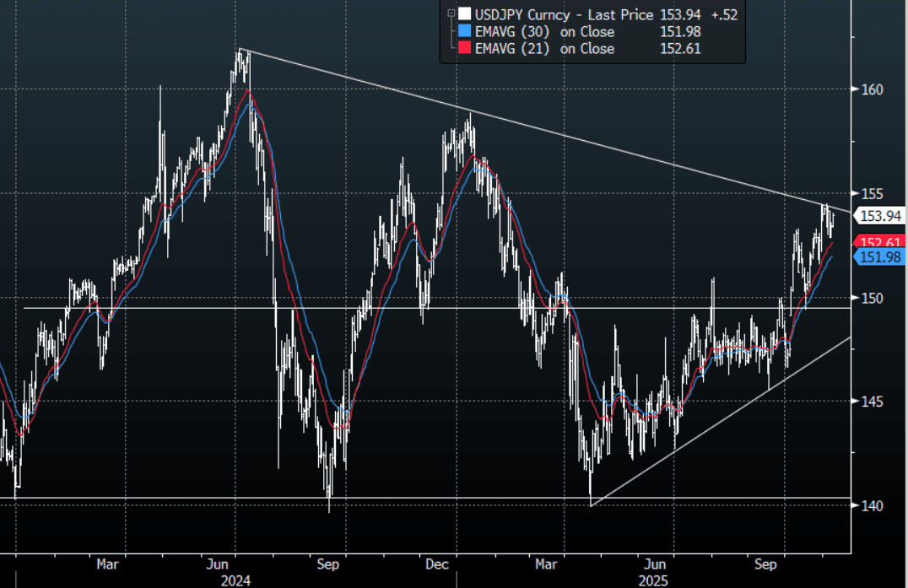Click the +.52 change value in legend
This screenshot has width=908, height=588.
(724, 14)
